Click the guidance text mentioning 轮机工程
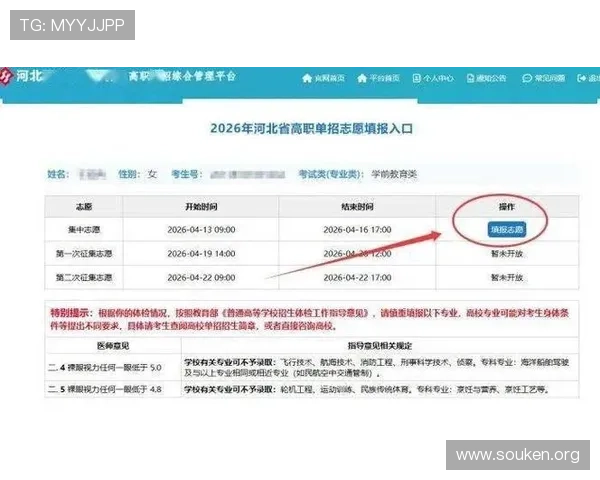600x480 pixels. tap(367, 389)
